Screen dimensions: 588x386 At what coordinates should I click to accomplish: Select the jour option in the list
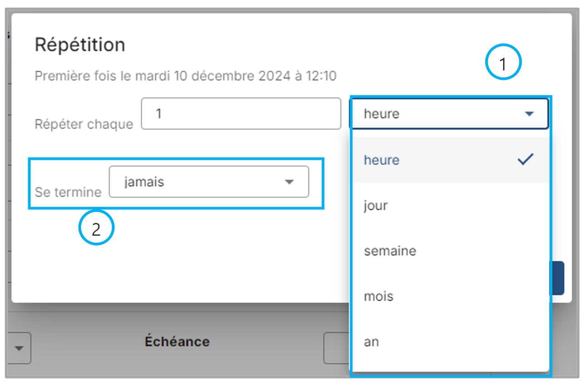click(x=376, y=205)
